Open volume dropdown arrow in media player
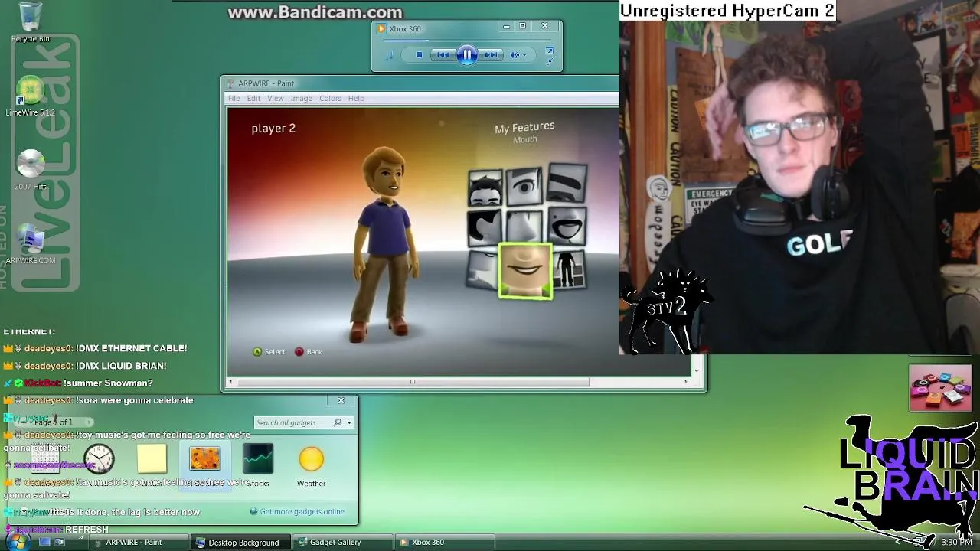Image resolution: width=980 pixels, height=551 pixels. click(524, 55)
